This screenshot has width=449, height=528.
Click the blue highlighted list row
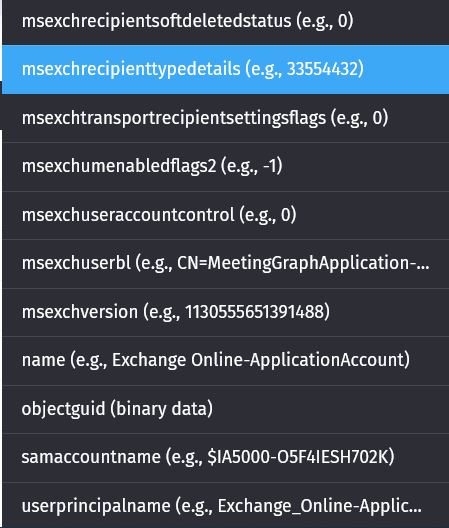(x=226, y=69)
